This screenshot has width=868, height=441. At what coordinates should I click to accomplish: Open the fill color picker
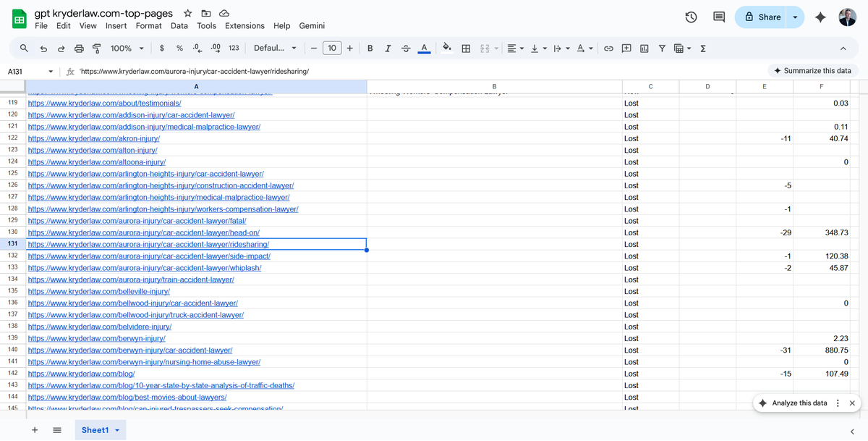[x=447, y=49]
